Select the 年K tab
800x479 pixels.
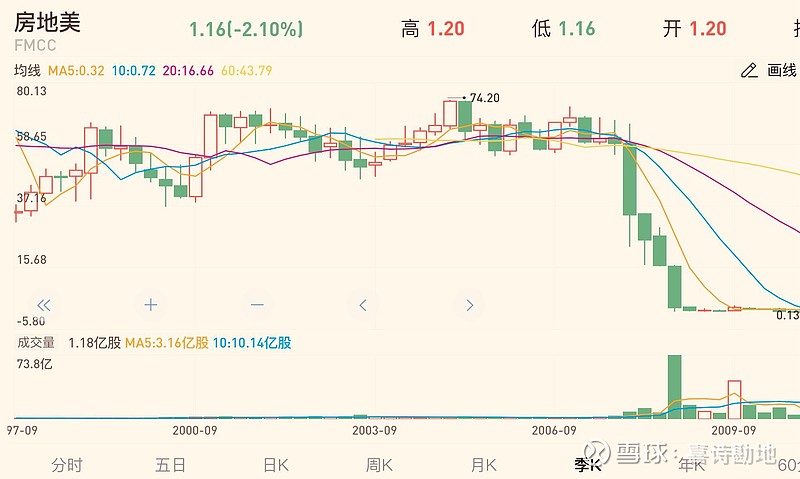[691, 465]
